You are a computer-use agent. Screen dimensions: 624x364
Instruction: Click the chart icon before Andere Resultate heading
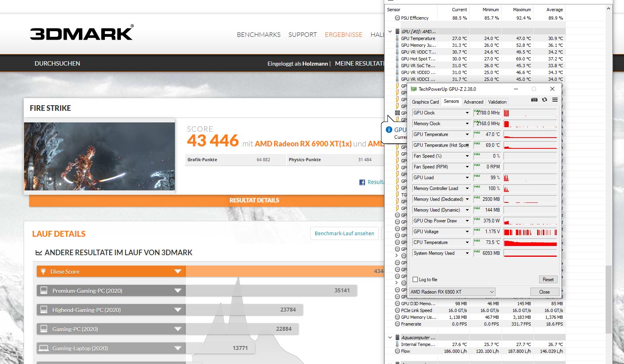pyautogui.click(x=39, y=253)
